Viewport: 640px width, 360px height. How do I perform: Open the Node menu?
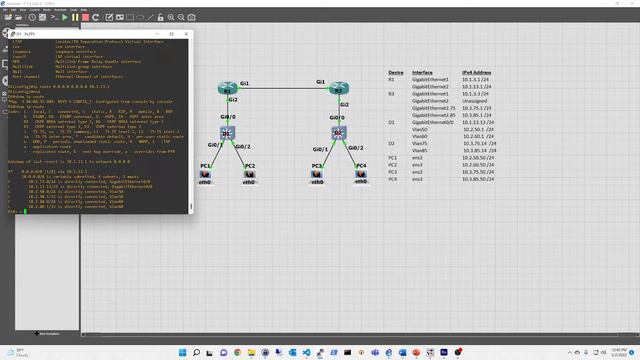point(47,10)
